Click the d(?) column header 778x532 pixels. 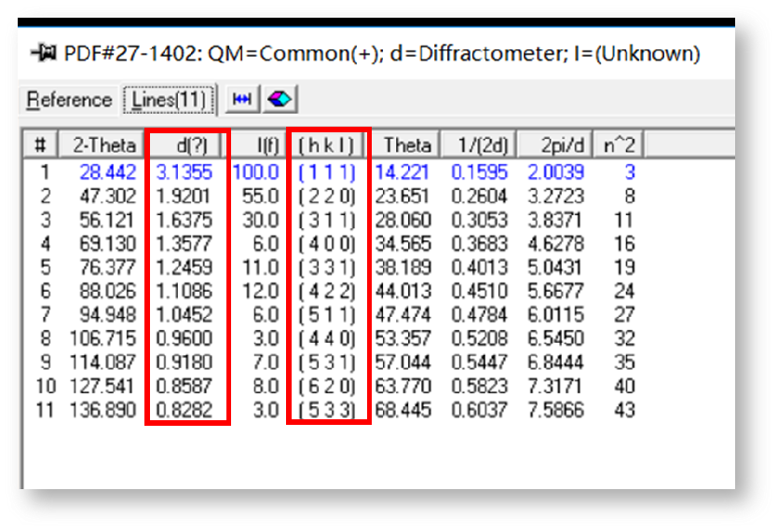(186, 145)
